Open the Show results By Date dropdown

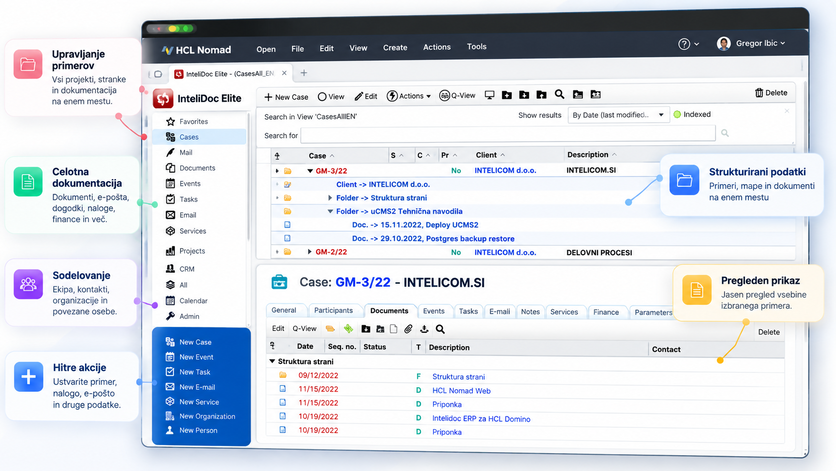(x=618, y=115)
